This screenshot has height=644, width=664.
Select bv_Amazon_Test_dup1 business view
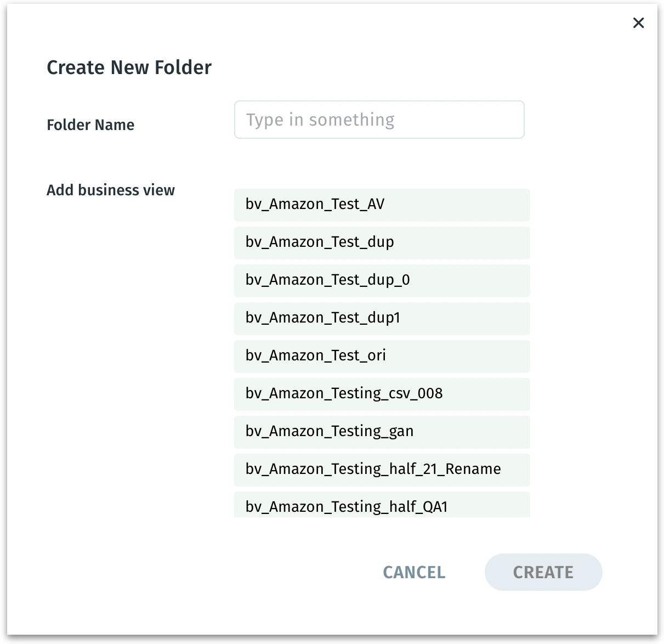[382, 318]
